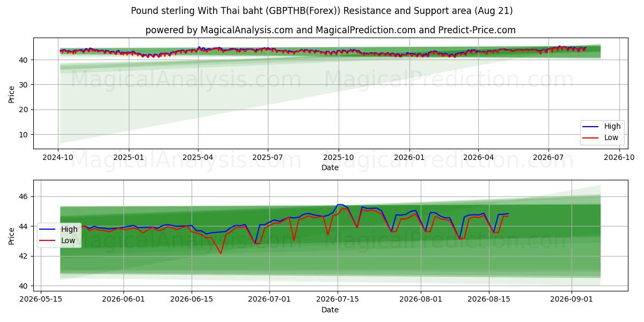Screen dimensions: 644x322
Task: Click the 'Date' axis label under the upper chart
Action: [330, 167]
